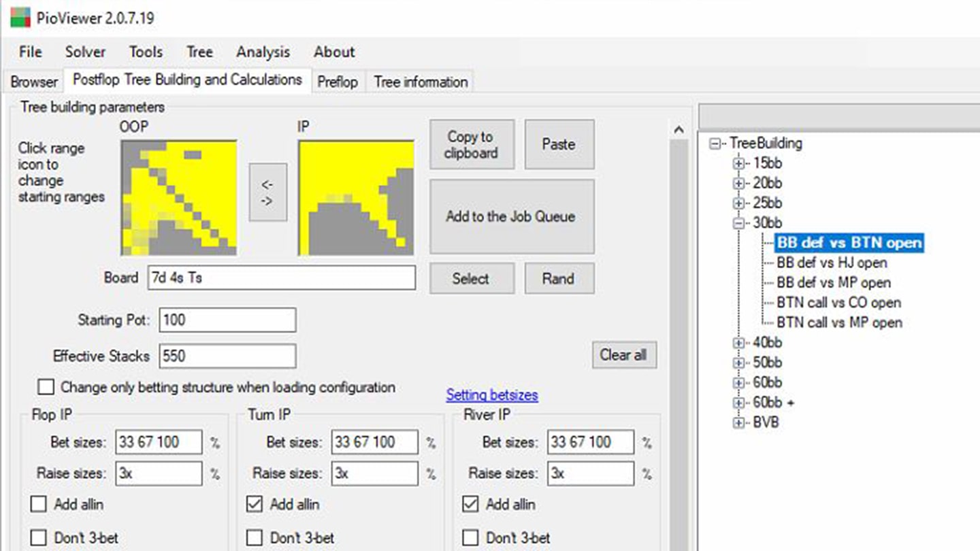
Task: Expand the 15bb tree node
Action: pyautogui.click(x=738, y=163)
